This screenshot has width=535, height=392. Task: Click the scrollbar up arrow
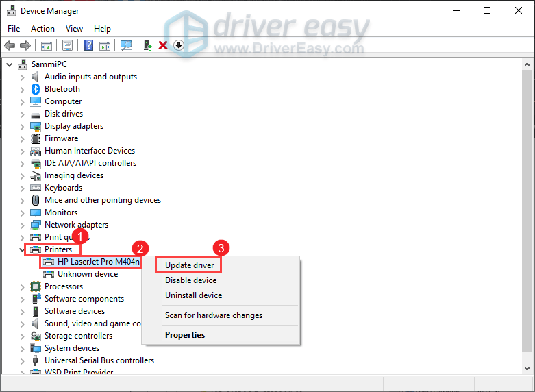tap(527, 64)
